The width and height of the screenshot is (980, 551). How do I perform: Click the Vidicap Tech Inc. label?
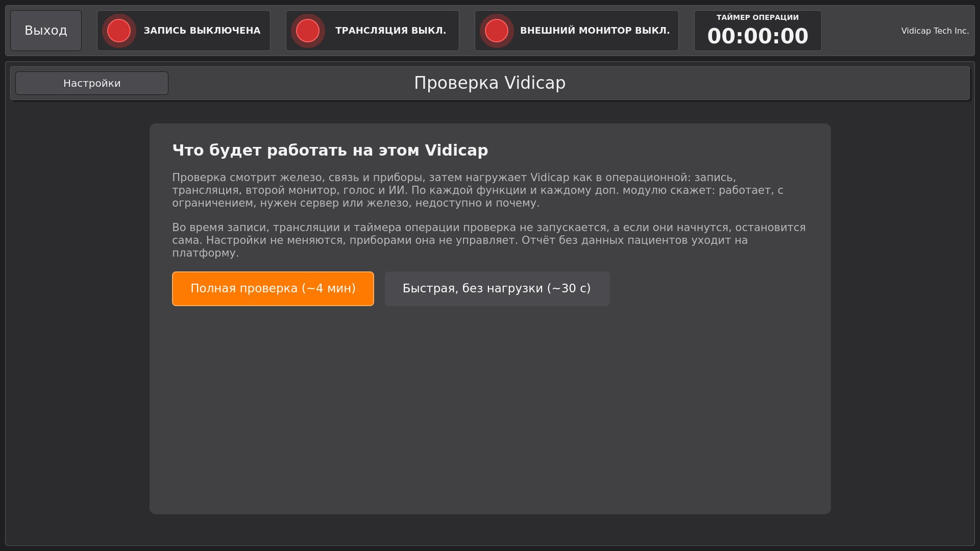pyautogui.click(x=935, y=31)
